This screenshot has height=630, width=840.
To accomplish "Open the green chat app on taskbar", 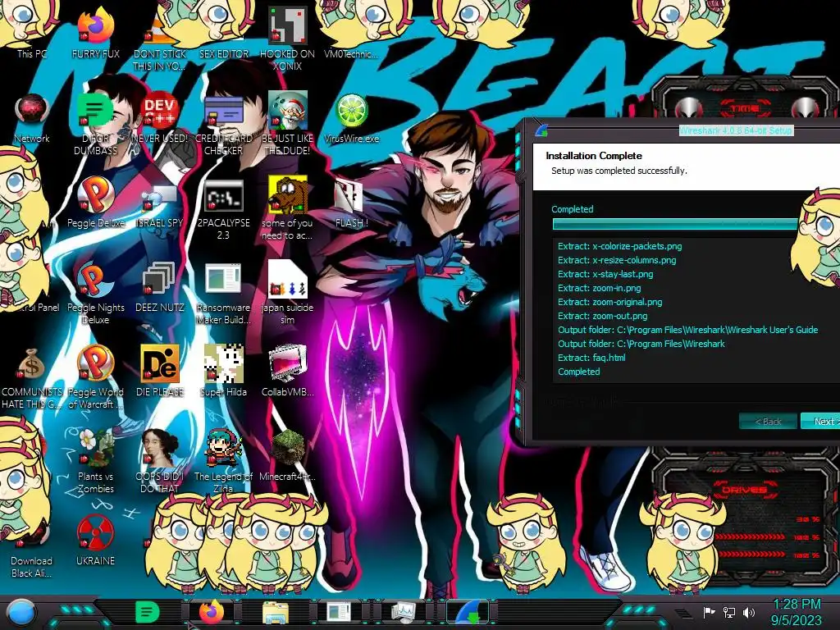I will tap(148, 612).
